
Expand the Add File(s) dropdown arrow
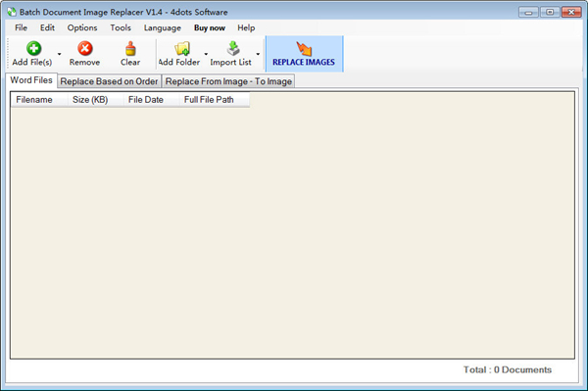(59, 54)
